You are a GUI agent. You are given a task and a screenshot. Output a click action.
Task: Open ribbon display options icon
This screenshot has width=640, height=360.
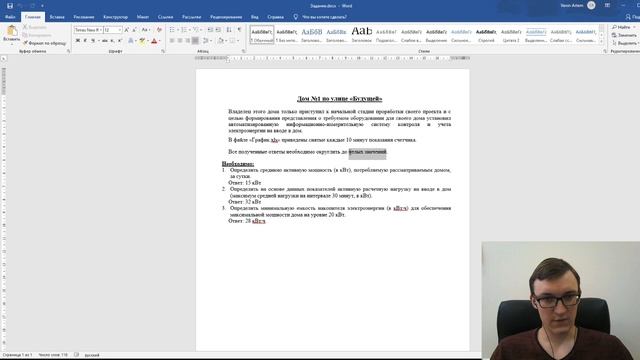607,6
